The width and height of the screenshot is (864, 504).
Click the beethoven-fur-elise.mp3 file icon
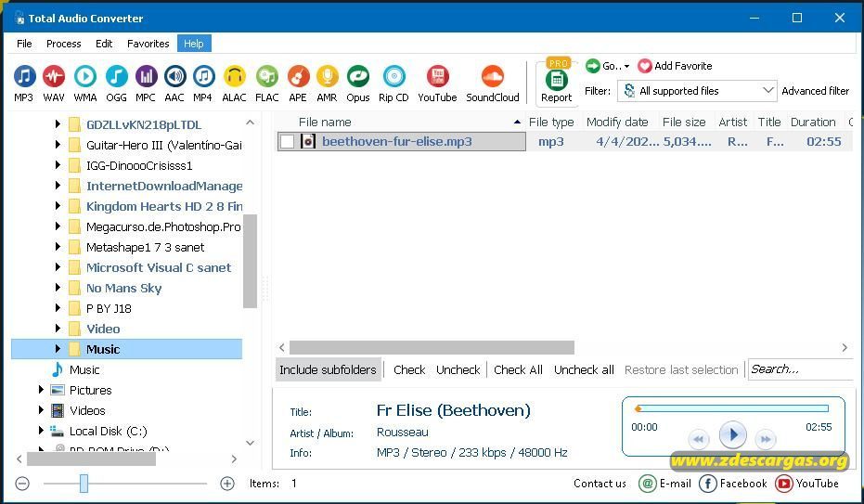pyautogui.click(x=308, y=142)
